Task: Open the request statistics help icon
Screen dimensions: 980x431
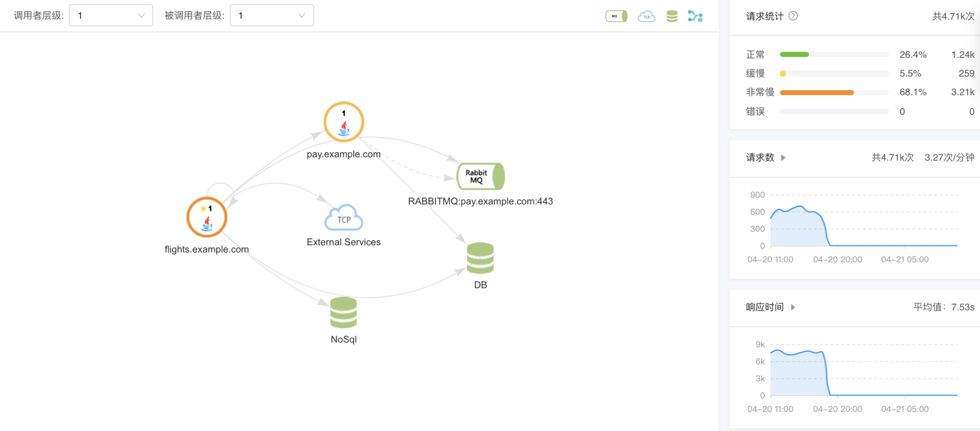Action: (793, 16)
